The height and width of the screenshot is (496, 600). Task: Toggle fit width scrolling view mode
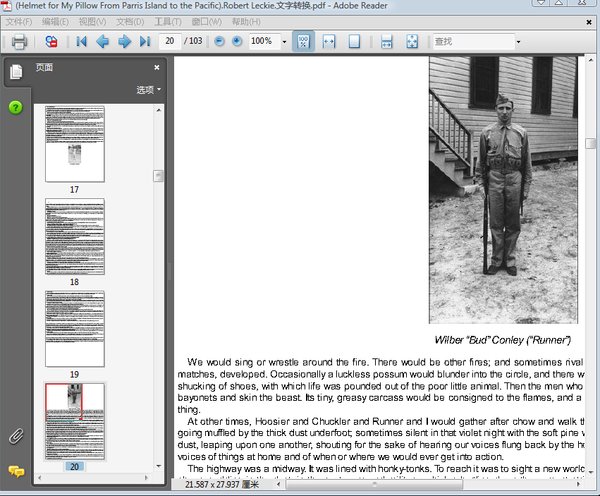pos(329,41)
